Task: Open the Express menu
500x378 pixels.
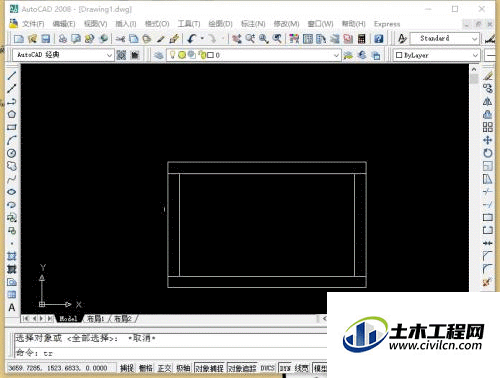Action: pos(387,24)
